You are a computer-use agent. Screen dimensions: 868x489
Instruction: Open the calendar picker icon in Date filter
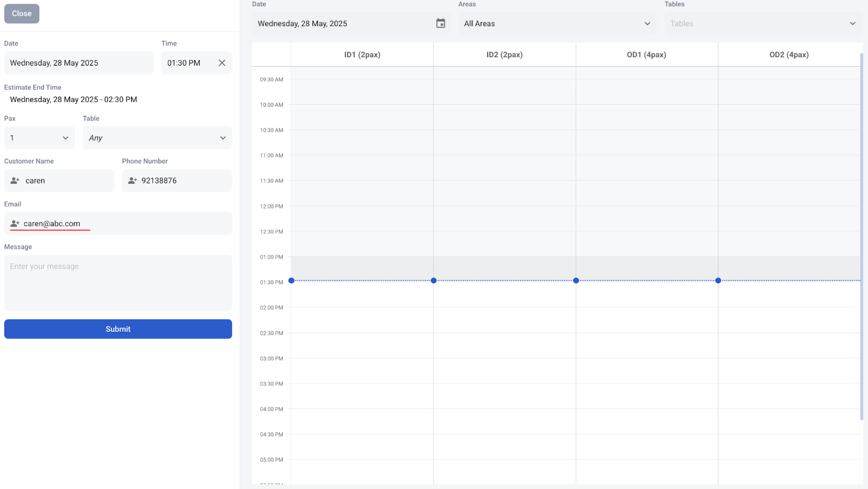(x=441, y=23)
